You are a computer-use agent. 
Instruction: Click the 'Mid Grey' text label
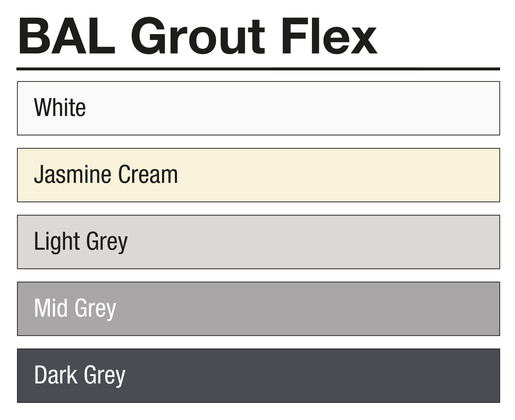75,308
